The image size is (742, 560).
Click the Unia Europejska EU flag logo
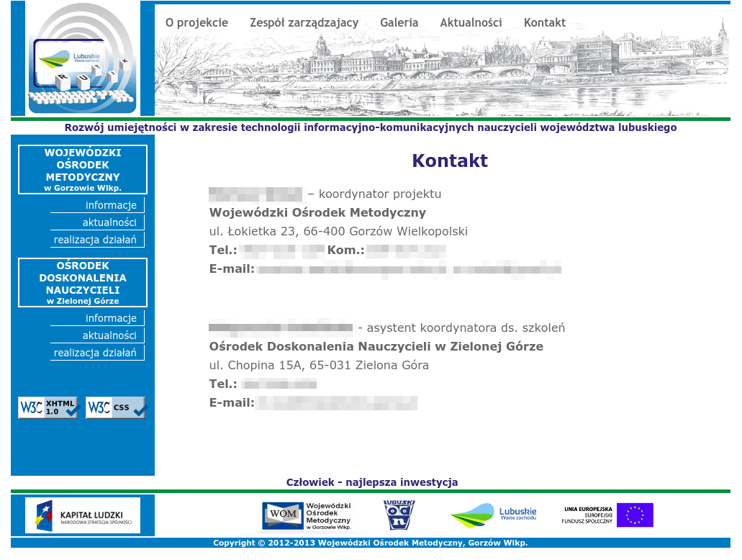pos(607,515)
